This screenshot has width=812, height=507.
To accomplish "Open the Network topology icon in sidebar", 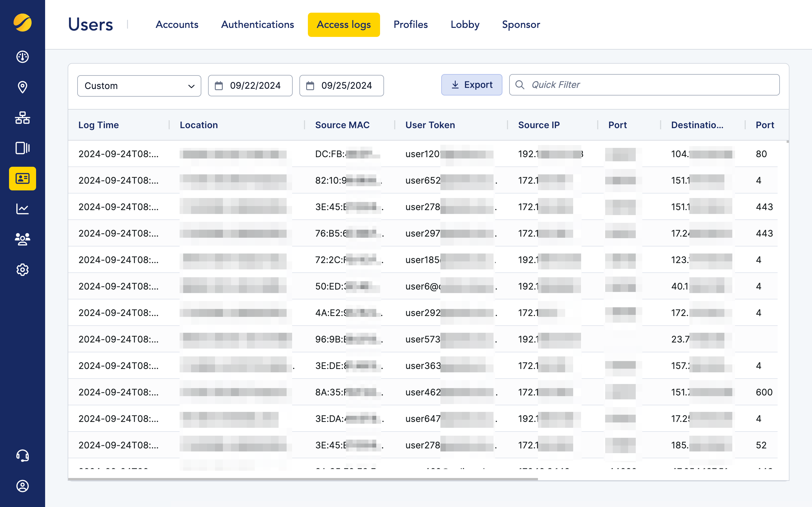I will click(22, 118).
